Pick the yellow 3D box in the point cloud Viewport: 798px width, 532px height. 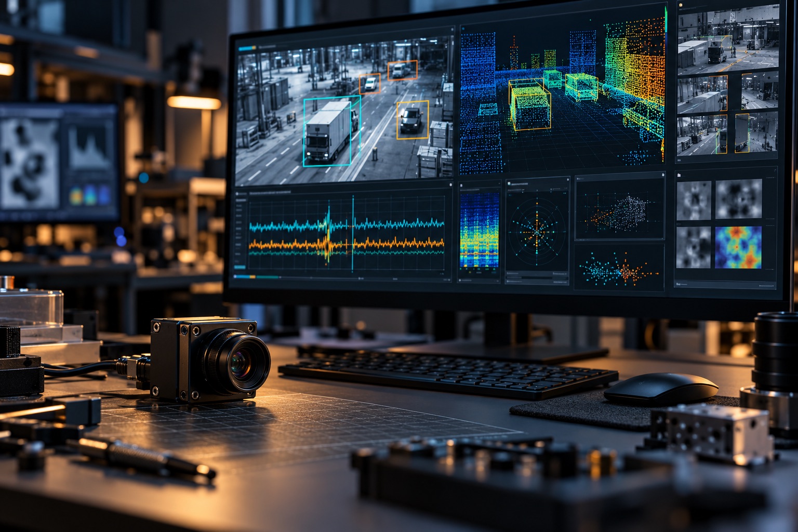point(529,104)
